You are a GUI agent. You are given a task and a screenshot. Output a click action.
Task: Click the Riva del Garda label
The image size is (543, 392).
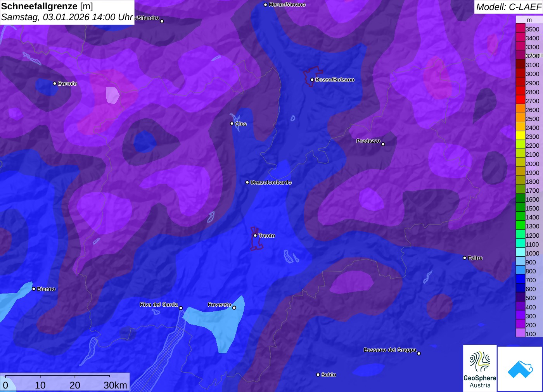pyautogui.click(x=159, y=305)
